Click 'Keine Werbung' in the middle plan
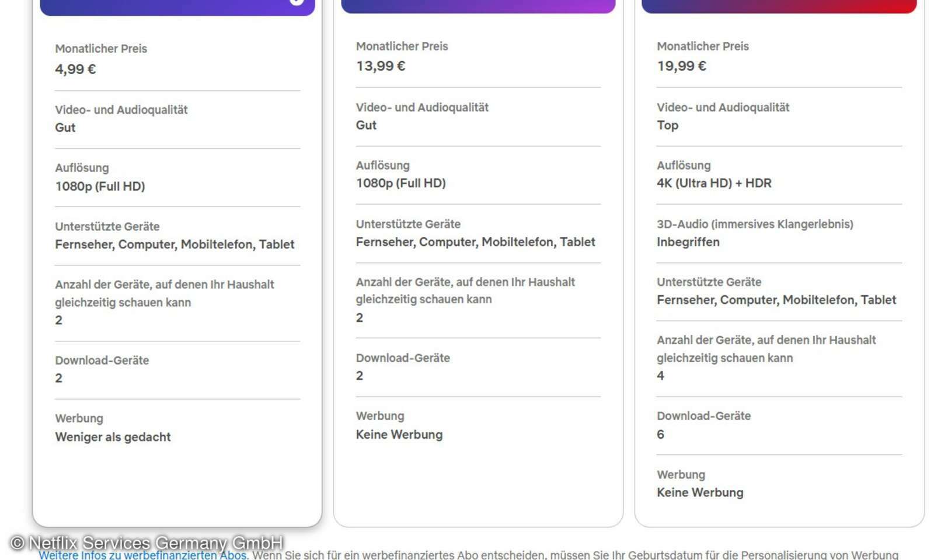This screenshot has width=934, height=560. 399,434
